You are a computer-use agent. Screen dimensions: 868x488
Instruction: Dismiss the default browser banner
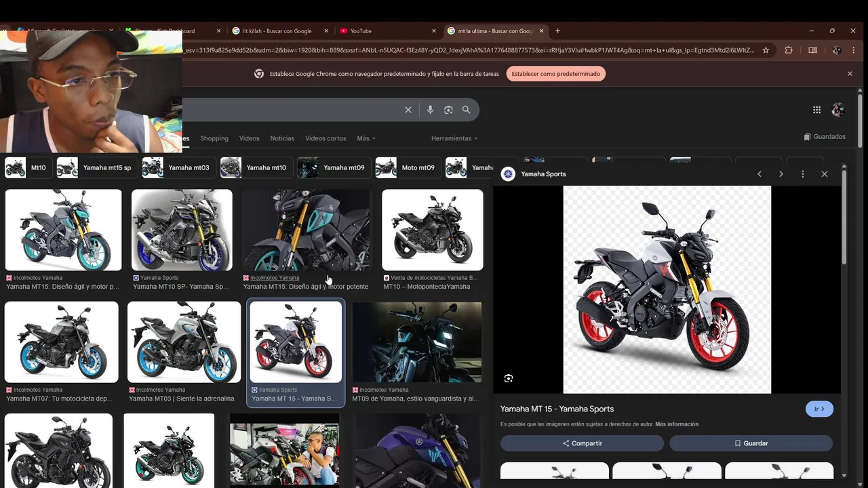850,74
